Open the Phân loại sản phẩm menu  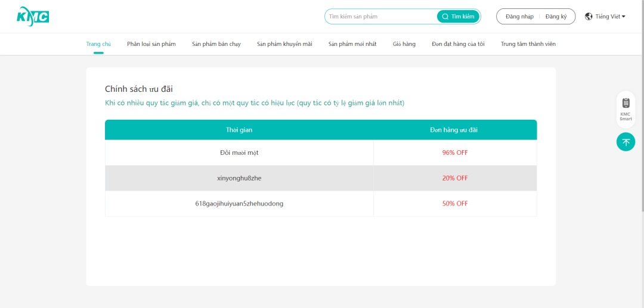151,44
